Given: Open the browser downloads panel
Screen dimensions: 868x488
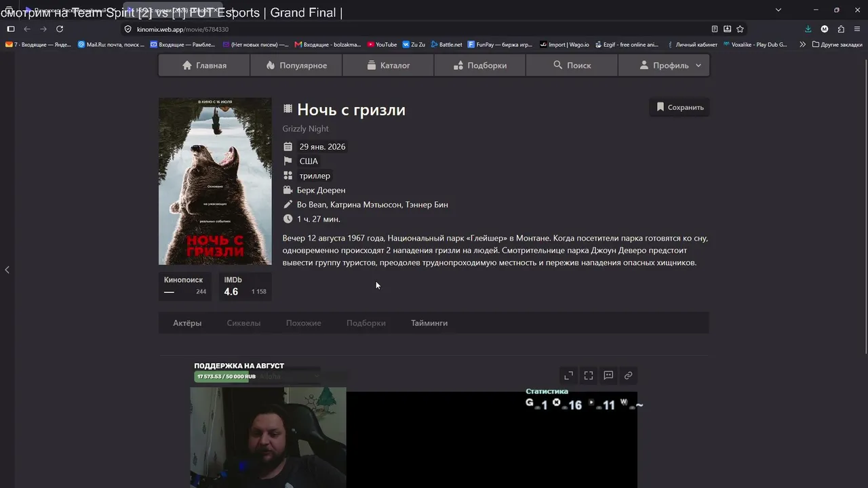Looking at the screenshot, I should pos(808,29).
